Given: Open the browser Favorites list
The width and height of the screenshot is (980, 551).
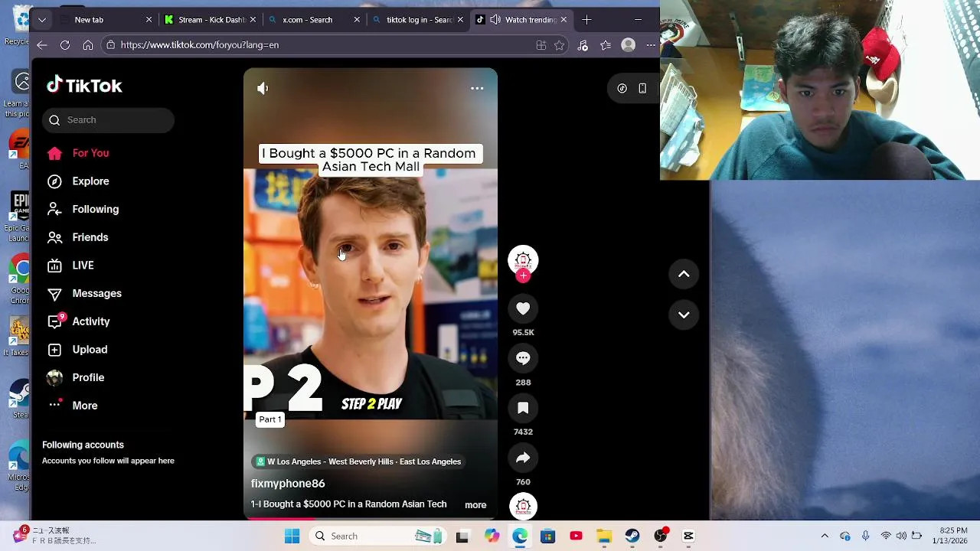Looking at the screenshot, I should point(606,45).
